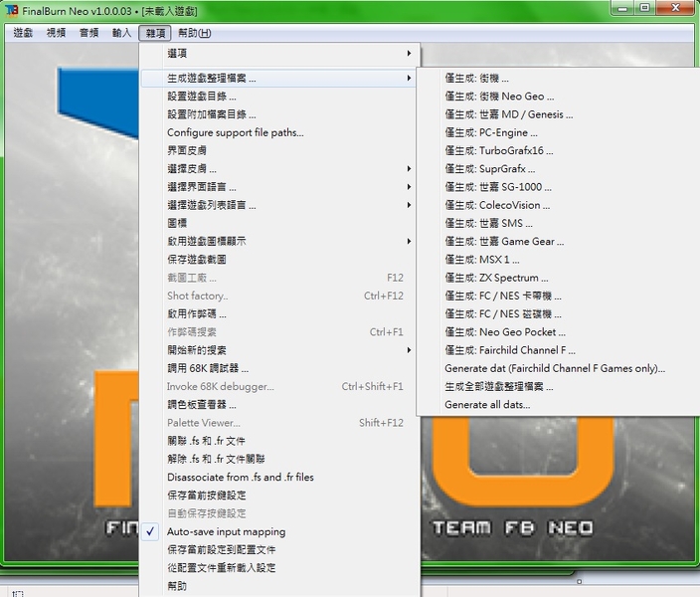Viewport: 700px width, 597px height.
Task: Expand 選擇遊戲列表語言 submenu
Action: tap(280, 205)
